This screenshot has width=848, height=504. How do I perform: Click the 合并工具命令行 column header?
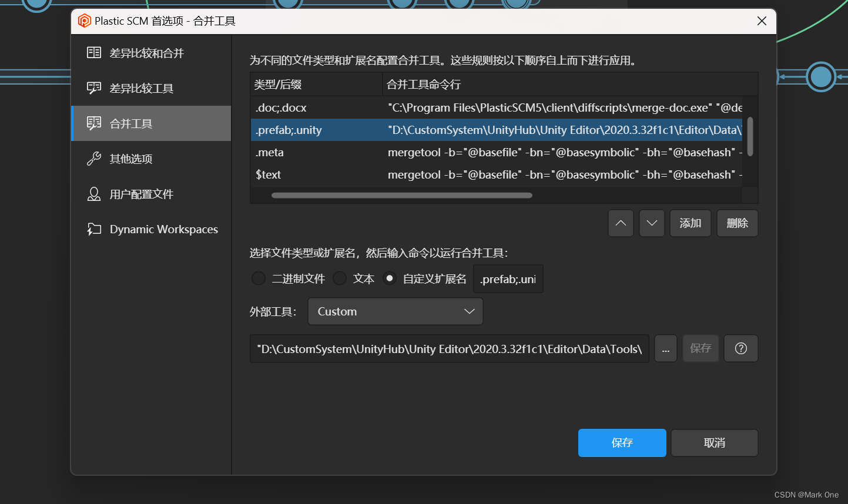[570, 85]
